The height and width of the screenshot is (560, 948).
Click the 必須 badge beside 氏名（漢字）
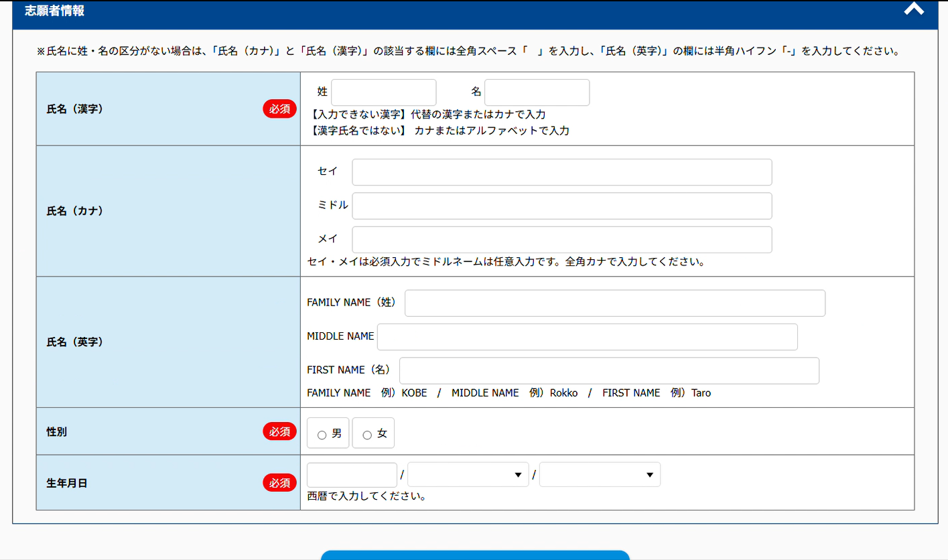[279, 109]
